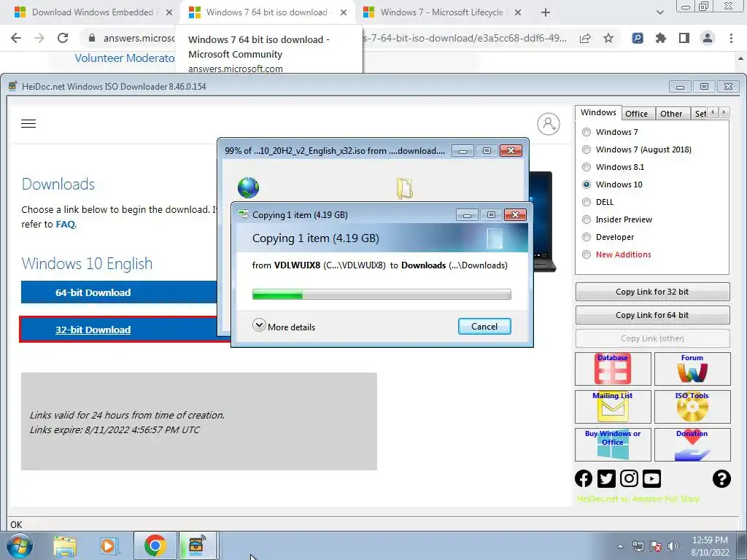The height and width of the screenshot is (560, 747).
Task: Open the Chrome extensions puzzle icon
Action: coord(661,38)
